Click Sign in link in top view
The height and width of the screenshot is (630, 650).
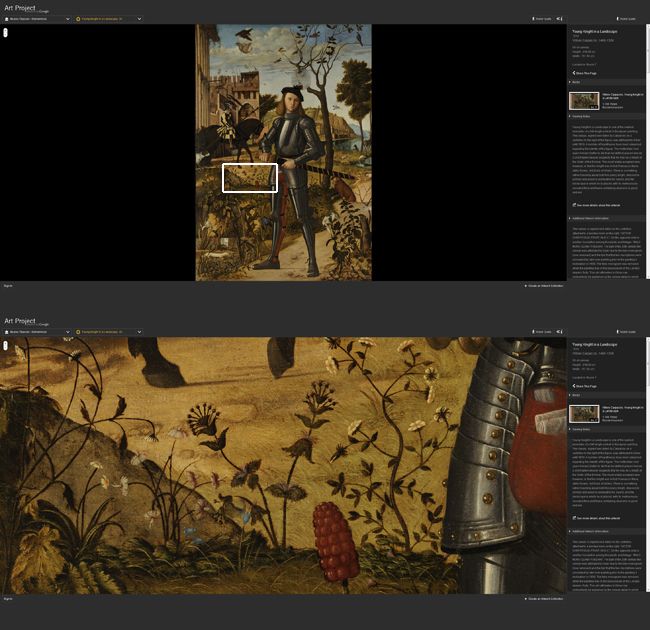(x=8, y=286)
